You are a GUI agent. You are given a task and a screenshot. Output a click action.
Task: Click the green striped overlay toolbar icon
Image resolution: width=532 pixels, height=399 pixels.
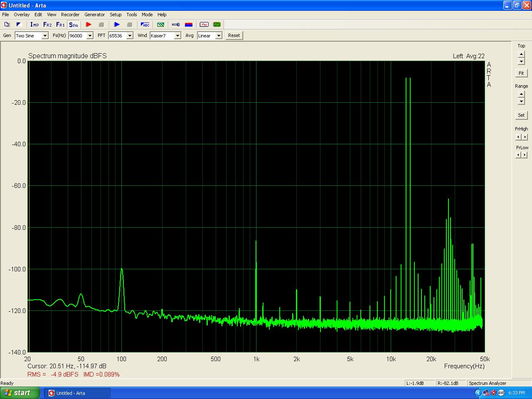[161, 25]
